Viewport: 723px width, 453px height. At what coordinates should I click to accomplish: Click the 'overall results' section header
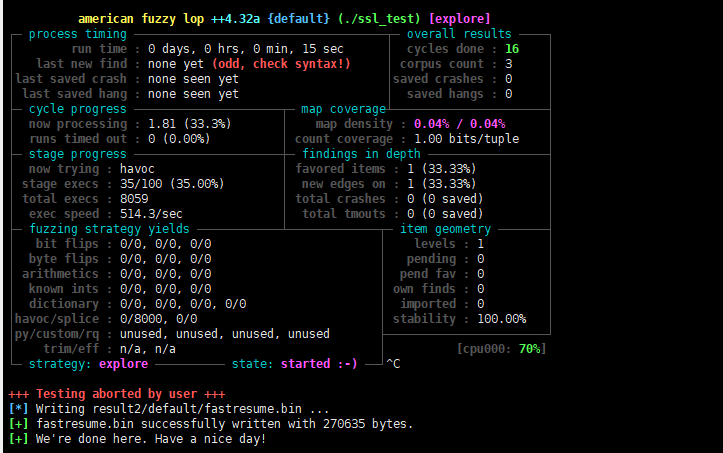pyautogui.click(x=459, y=34)
